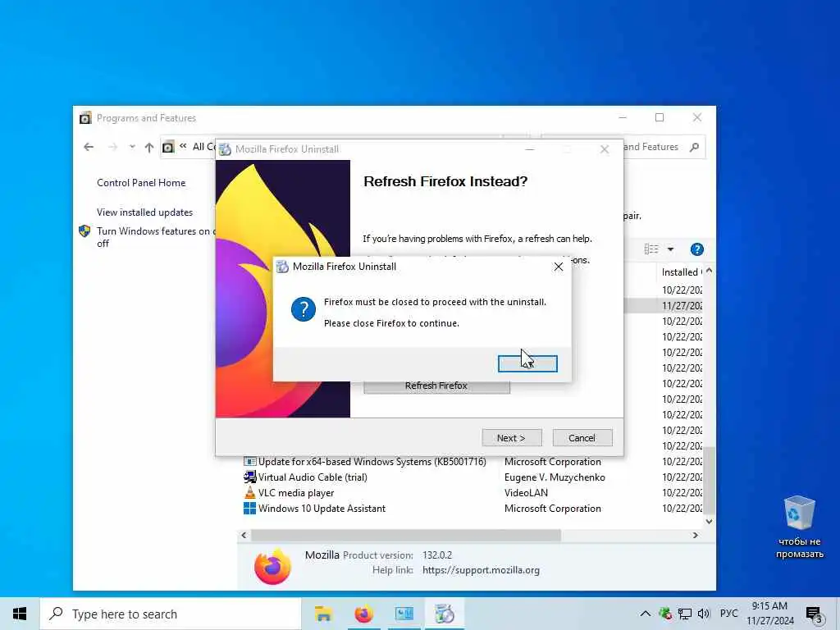Click the Virtual Audio Cable program icon
Viewport: 840px width, 630px height.
click(x=249, y=477)
